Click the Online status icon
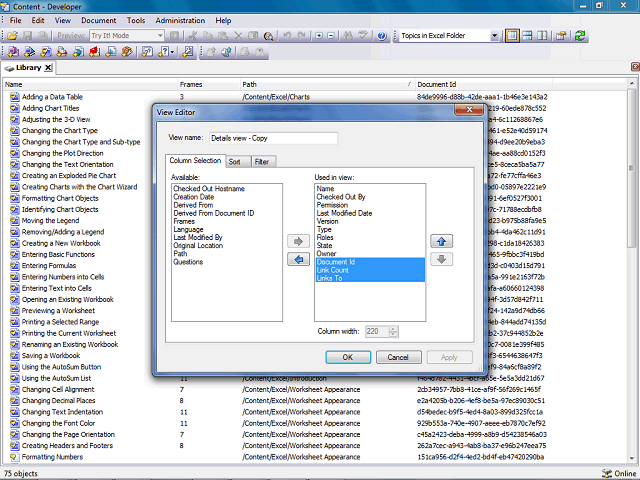 [607, 473]
